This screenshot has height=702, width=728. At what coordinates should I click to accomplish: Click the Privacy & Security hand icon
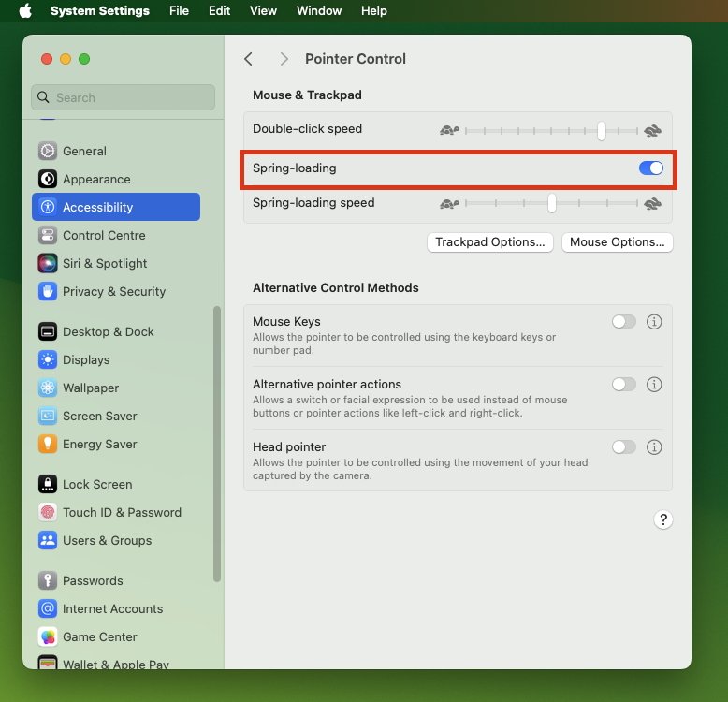[48, 292]
